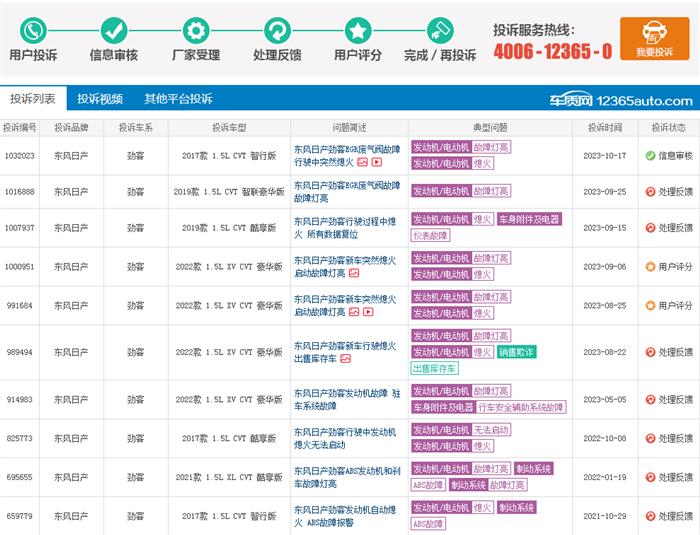This screenshot has width=700, height=535.
Task: Play video icon in complaint 1032023 description
Action: (377, 162)
